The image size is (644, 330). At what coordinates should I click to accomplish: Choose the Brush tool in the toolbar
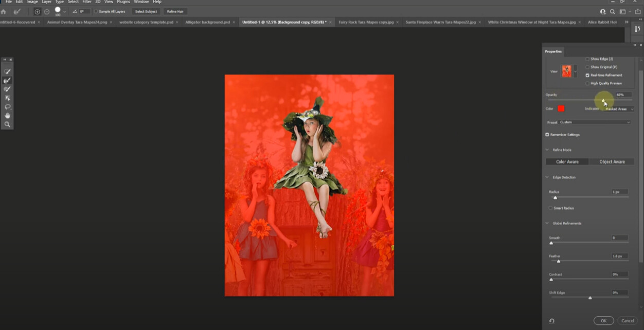(x=7, y=89)
